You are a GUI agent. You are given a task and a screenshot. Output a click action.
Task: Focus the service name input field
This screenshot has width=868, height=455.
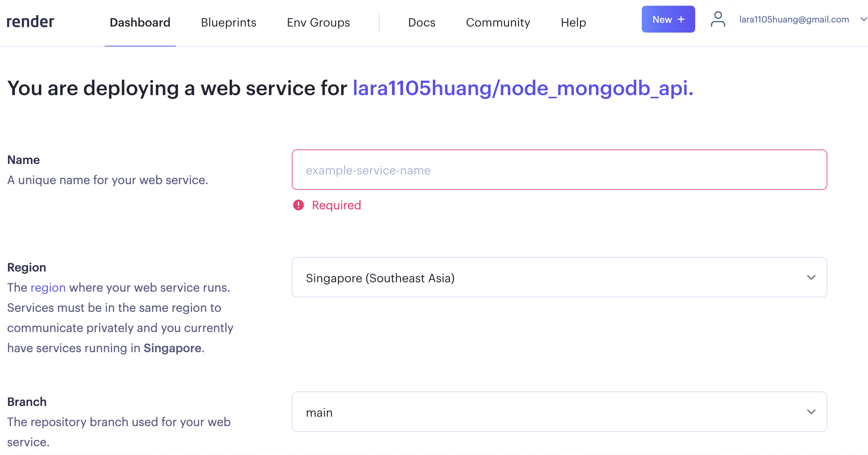click(559, 170)
